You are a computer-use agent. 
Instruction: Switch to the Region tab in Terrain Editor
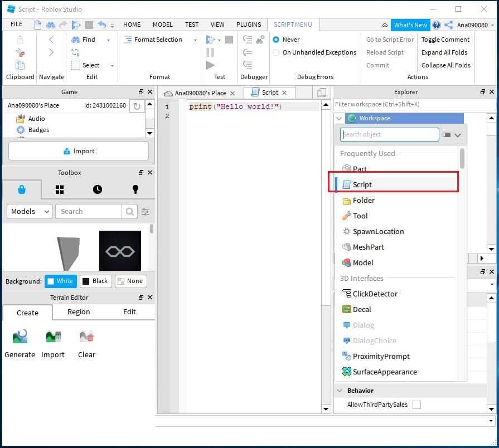79,312
